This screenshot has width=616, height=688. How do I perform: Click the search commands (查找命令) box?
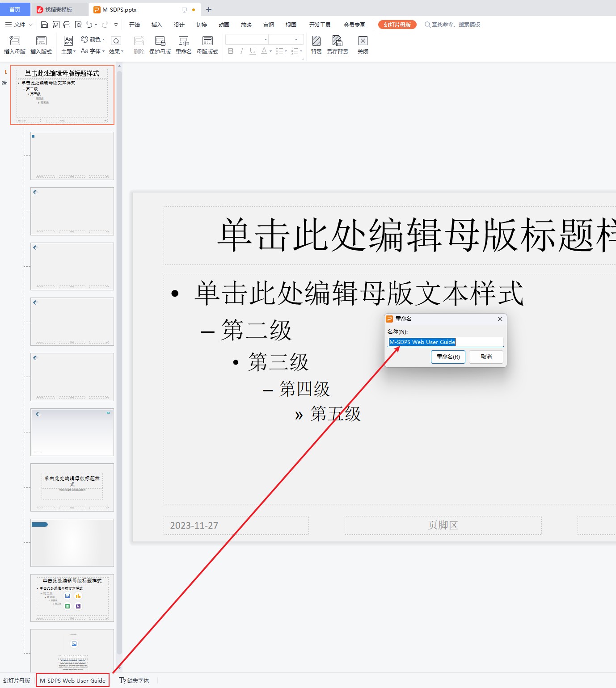[453, 25]
